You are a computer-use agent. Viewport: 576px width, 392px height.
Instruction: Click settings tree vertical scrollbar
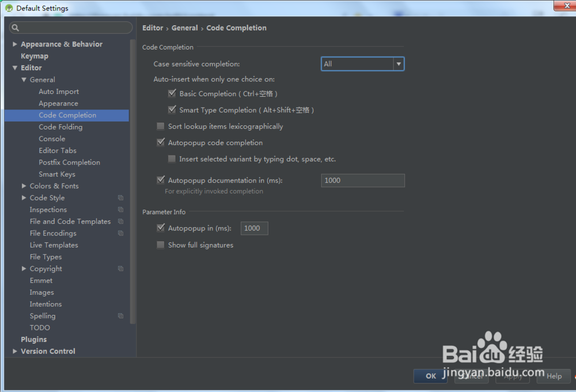[x=132, y=182]
